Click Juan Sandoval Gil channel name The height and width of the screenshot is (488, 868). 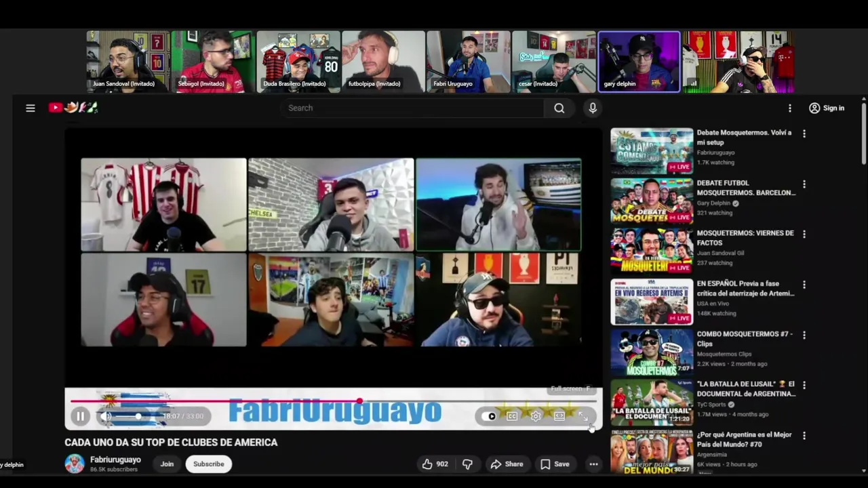tap(720, 253)
